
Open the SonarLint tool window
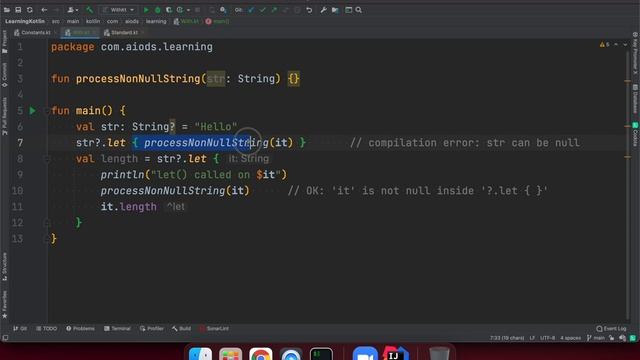click(214, 329)
